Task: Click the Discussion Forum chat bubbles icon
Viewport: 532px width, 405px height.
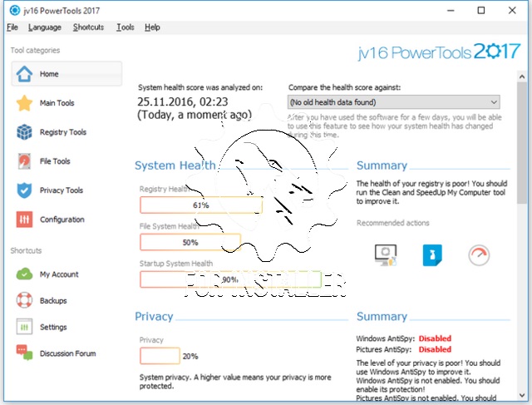Action: (x=24, y=353)
